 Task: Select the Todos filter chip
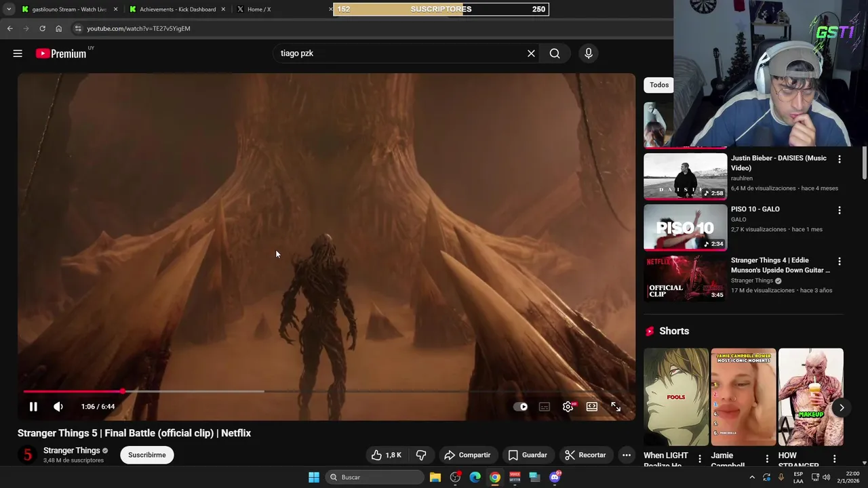point(658,85)
